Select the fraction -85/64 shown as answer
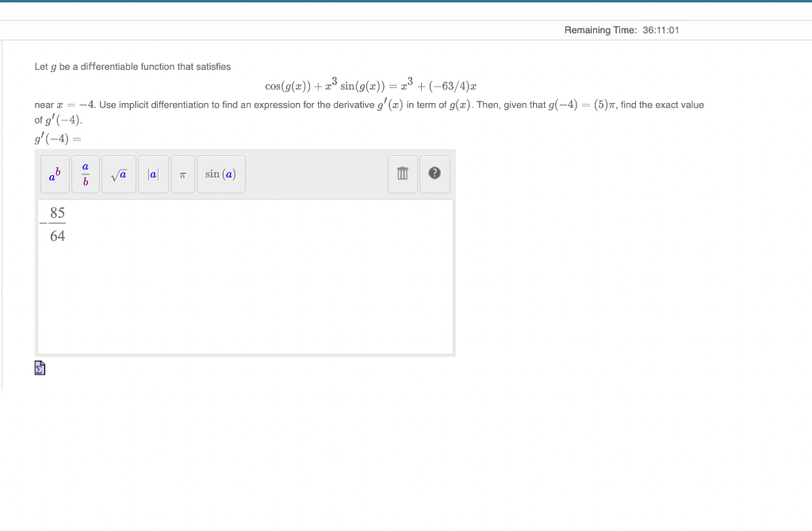This screenshot has width=812, height=531. pos(51,223)
